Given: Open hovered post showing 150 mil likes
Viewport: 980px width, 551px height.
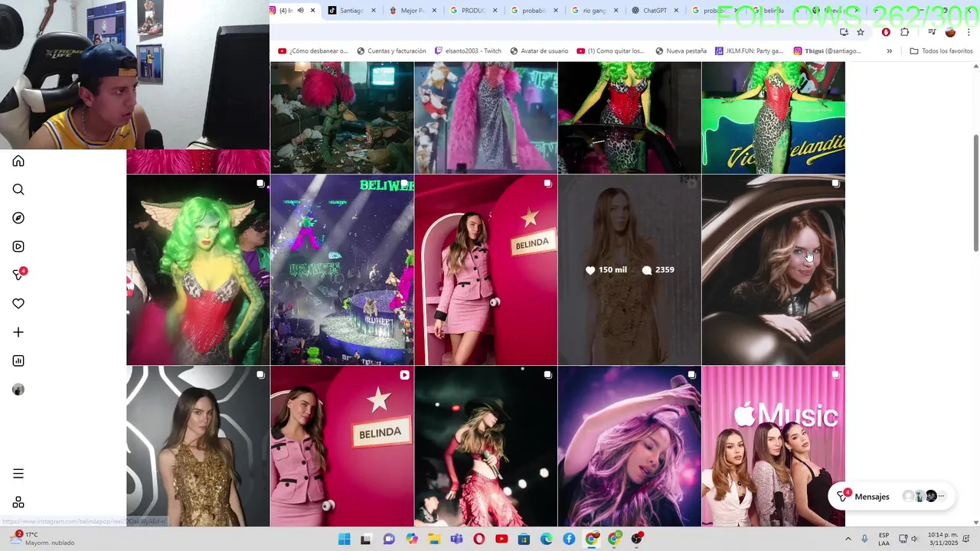Looking at the screenshot, I should (629, 270).
